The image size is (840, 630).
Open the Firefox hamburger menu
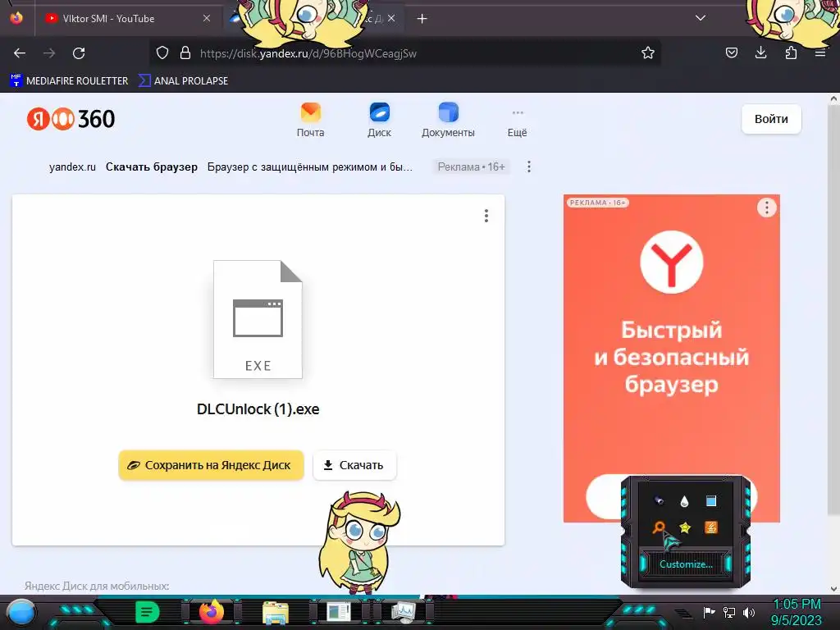820,52
